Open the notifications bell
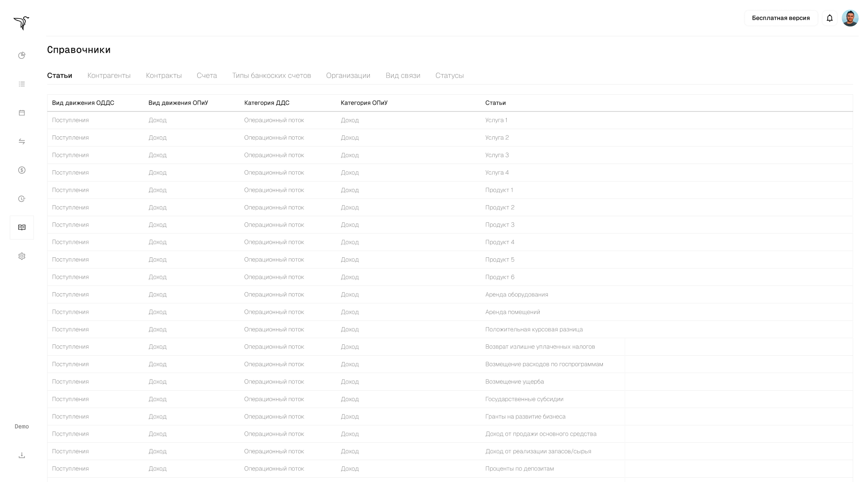 click(x=830, y=18)
